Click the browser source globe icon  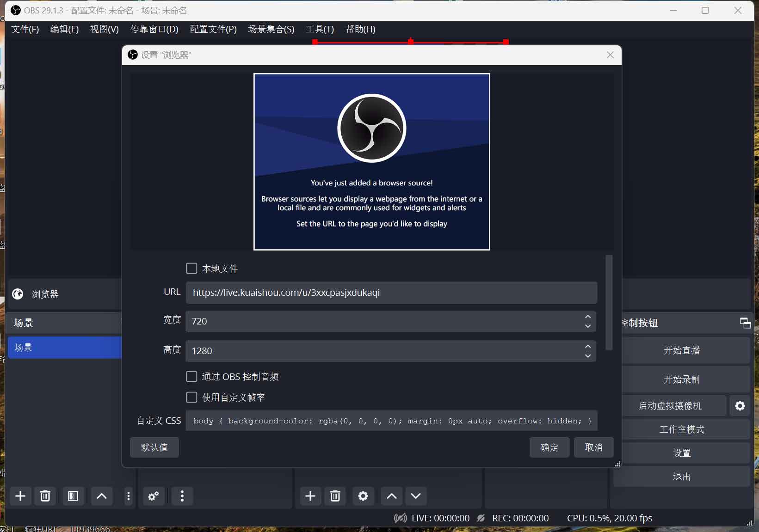18,294
